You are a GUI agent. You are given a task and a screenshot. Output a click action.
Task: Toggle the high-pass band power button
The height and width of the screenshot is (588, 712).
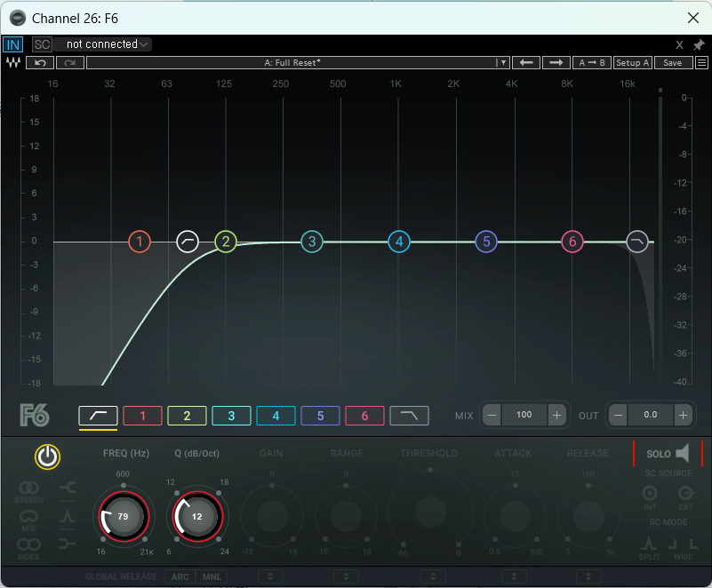coord(47,457)
